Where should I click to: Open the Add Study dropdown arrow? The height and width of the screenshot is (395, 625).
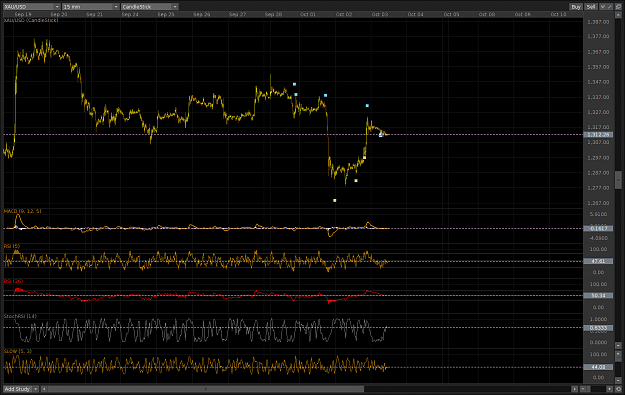[x=35, y=389]
